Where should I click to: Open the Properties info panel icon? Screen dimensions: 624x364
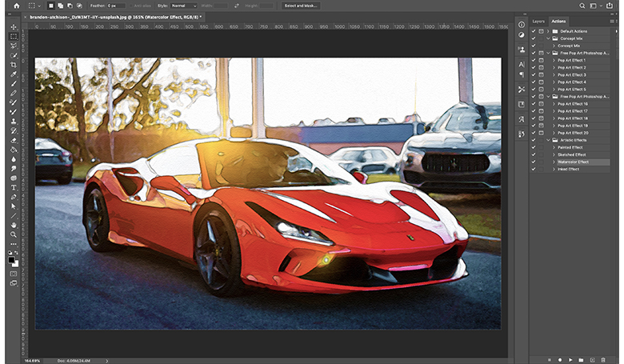tap(522, 24)
